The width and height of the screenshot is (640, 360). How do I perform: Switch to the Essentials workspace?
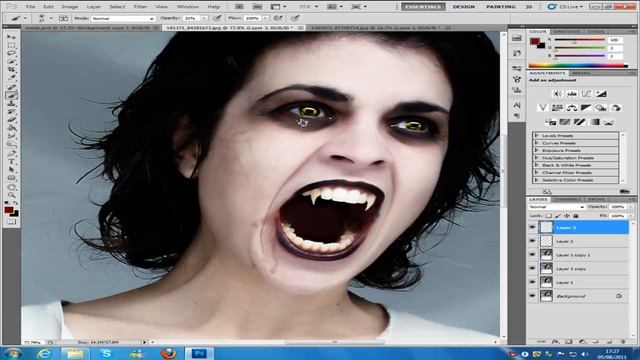click(423, 7)
